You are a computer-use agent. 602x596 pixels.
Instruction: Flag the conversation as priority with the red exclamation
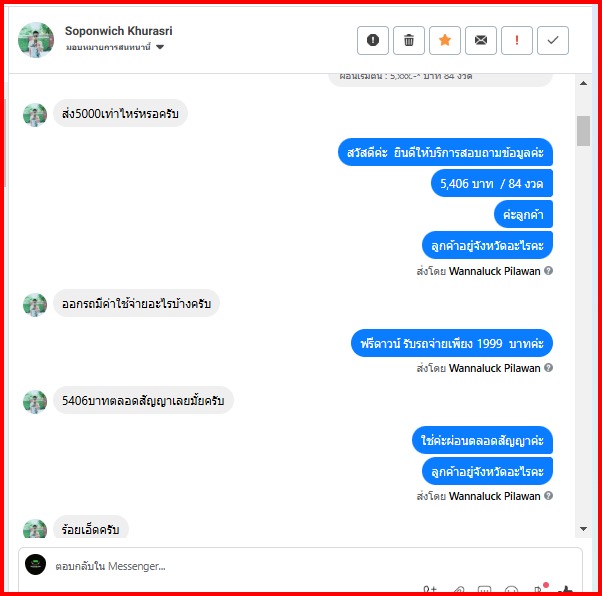[517, 40]
